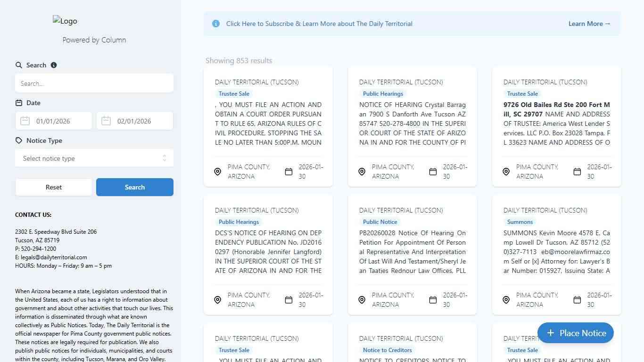Click the blue info icon in subscribe banner
The width and height of the screenshot is (644, 362).
(216, 24)
